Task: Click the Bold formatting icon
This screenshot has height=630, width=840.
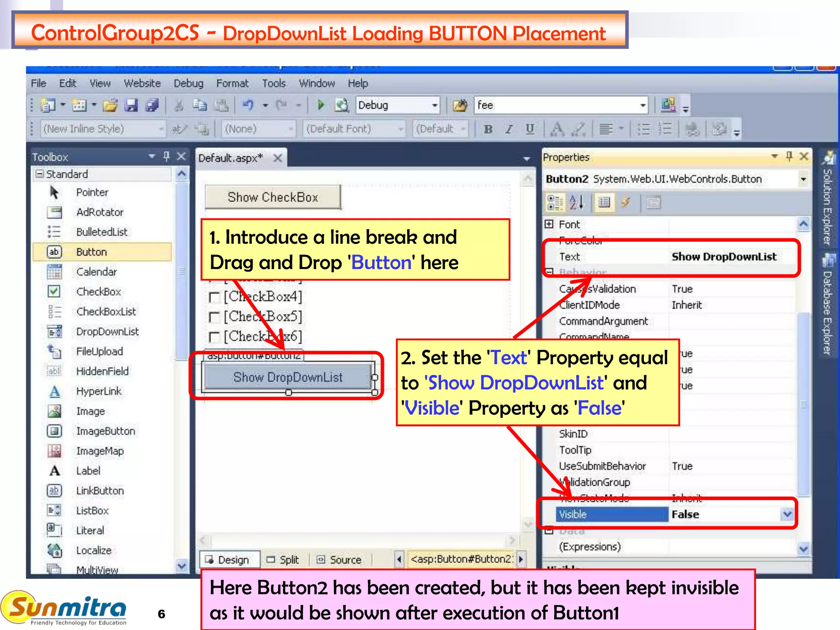Action: pyautogui.click(x=488, y=129)
